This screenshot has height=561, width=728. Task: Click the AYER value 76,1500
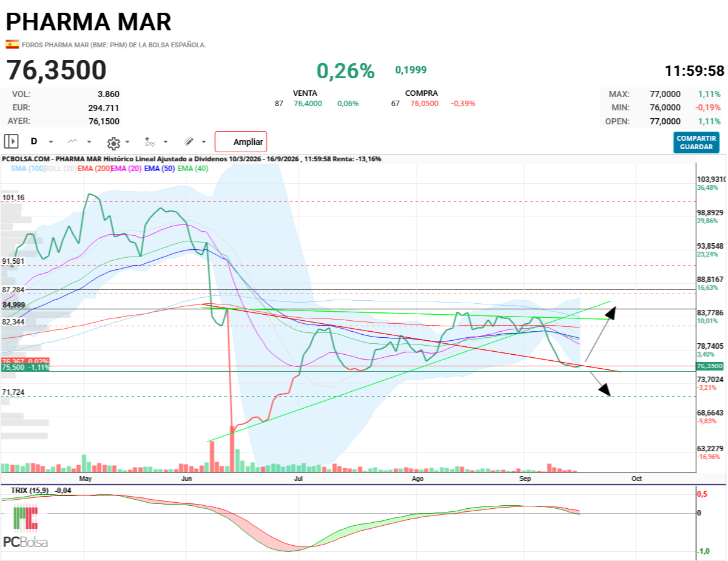(x=104, y=121)
